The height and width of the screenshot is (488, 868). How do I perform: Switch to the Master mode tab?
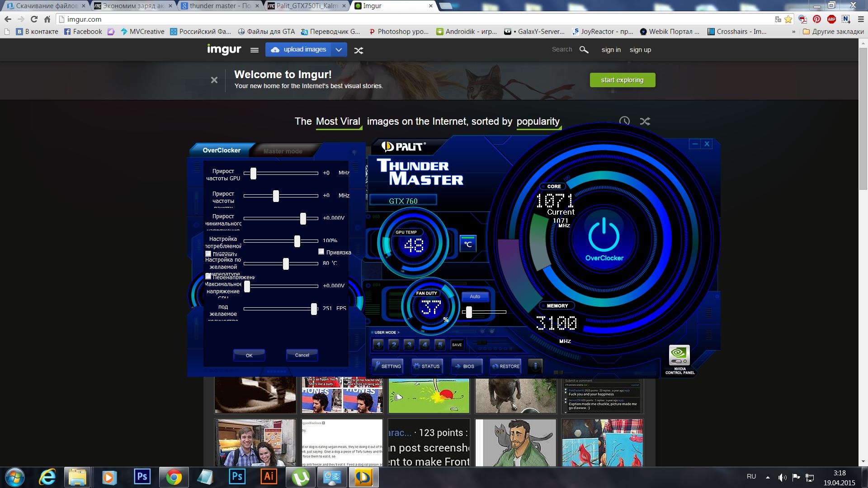283,151
